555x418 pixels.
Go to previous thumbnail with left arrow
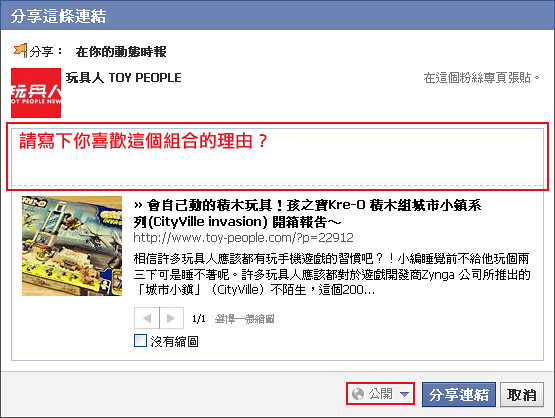(x=147, y=318)
